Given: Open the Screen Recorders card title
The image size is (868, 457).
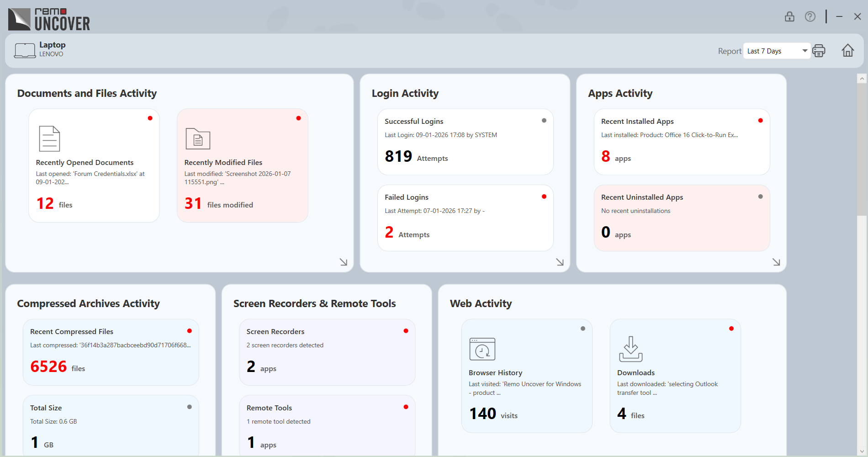Looking at the screenshot, I should [x=275, y=331].
